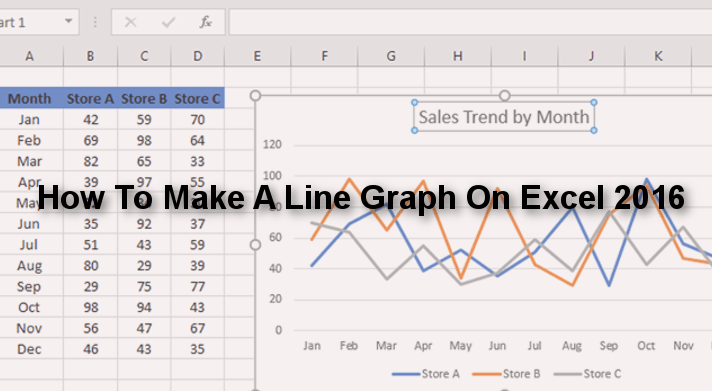This screenshot has width=712, height=391.
Task: Click Store C value 77 for Sep
Action: point(198,287)
